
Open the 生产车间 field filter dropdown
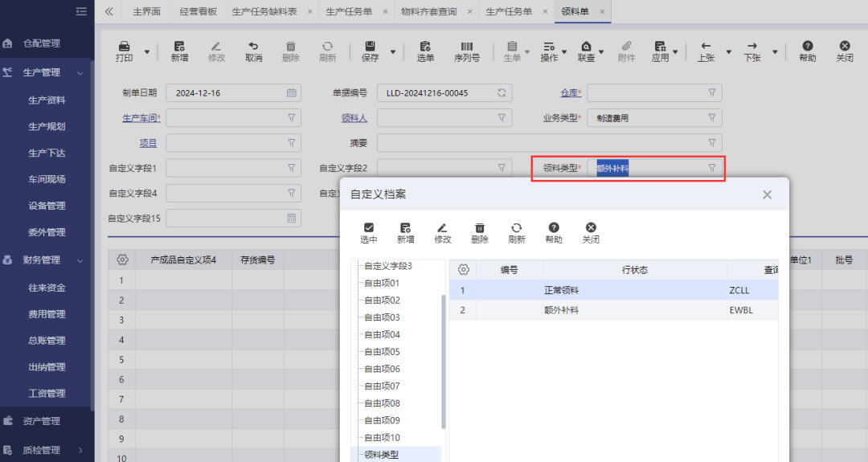[291, 117]
